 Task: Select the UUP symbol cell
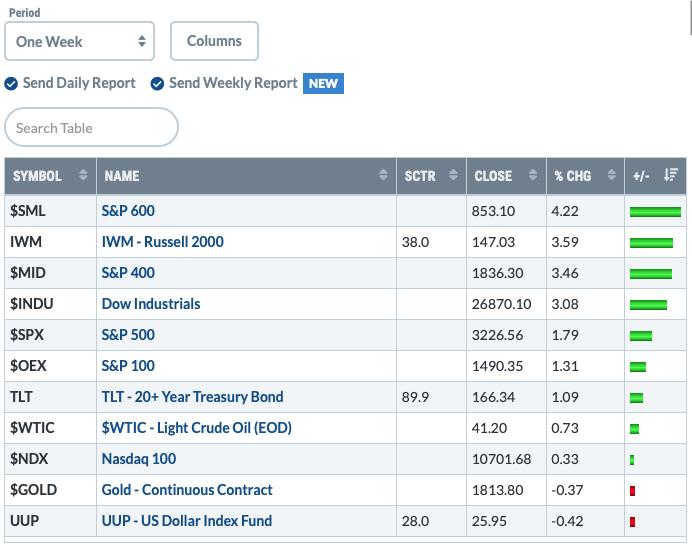coord(50,521)
